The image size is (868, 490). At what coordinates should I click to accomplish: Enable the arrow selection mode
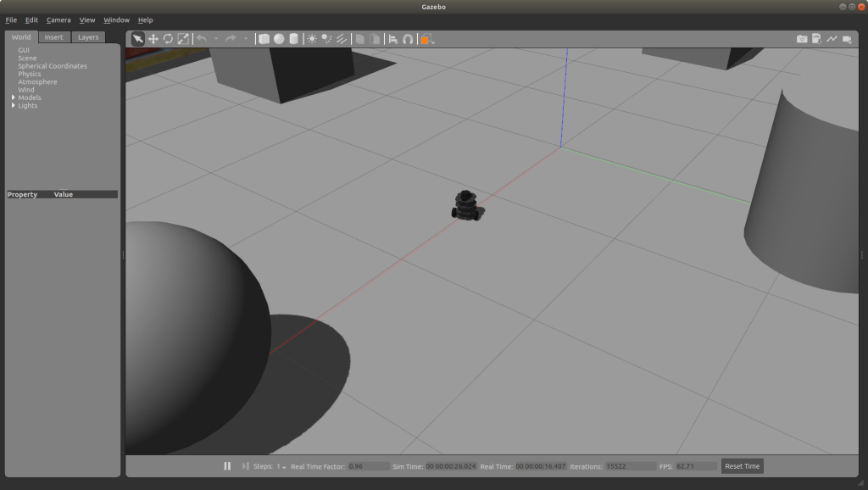click(138, 39)
